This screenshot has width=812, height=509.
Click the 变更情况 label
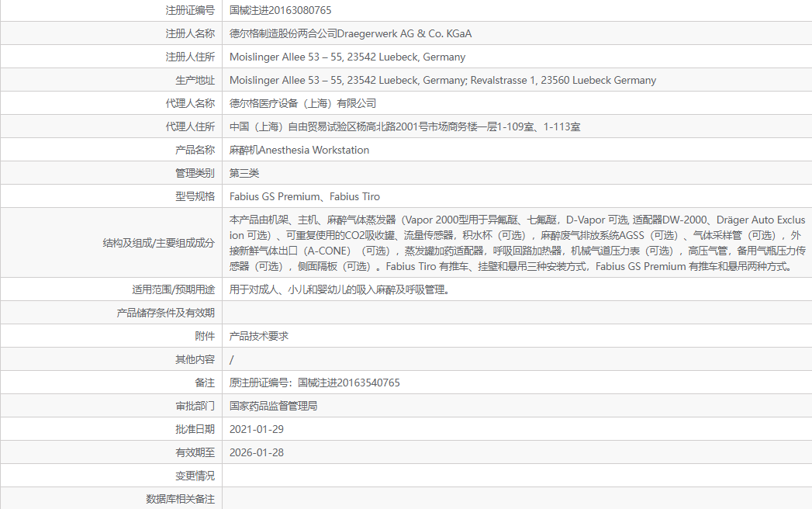point(195,476)
